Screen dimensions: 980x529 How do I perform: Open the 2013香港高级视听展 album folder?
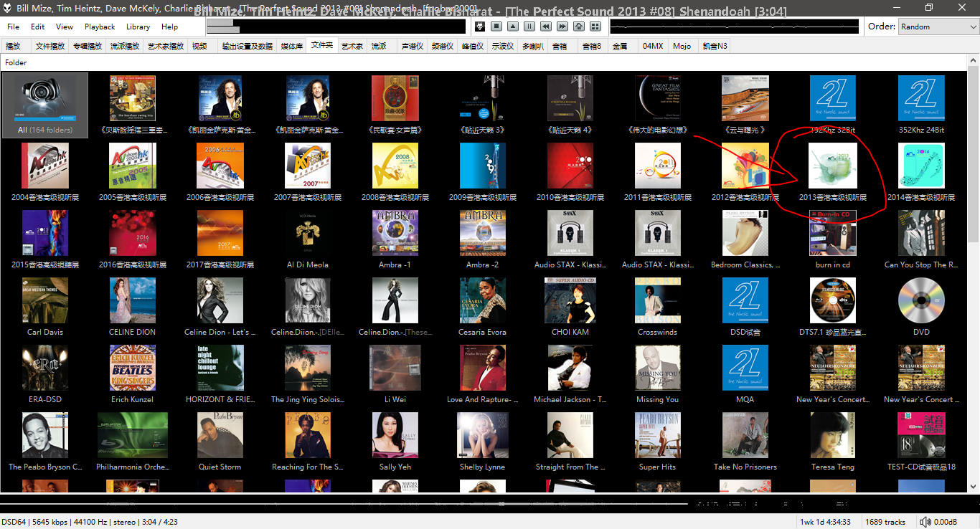[832, 172]
